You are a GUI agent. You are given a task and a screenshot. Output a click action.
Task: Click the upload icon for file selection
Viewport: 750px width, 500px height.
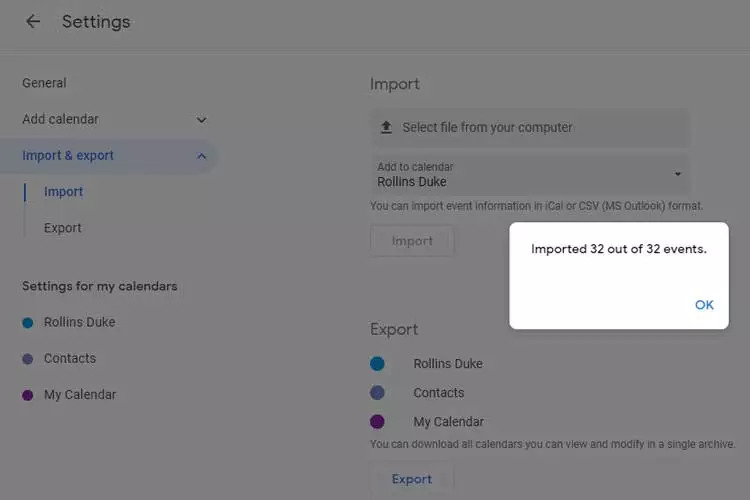pos(386,127)
